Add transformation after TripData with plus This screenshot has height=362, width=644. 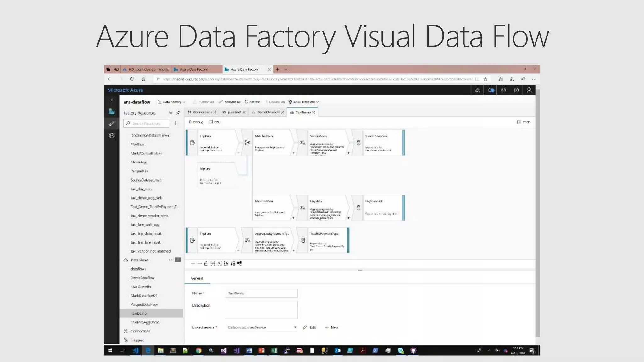pos(238,153)
